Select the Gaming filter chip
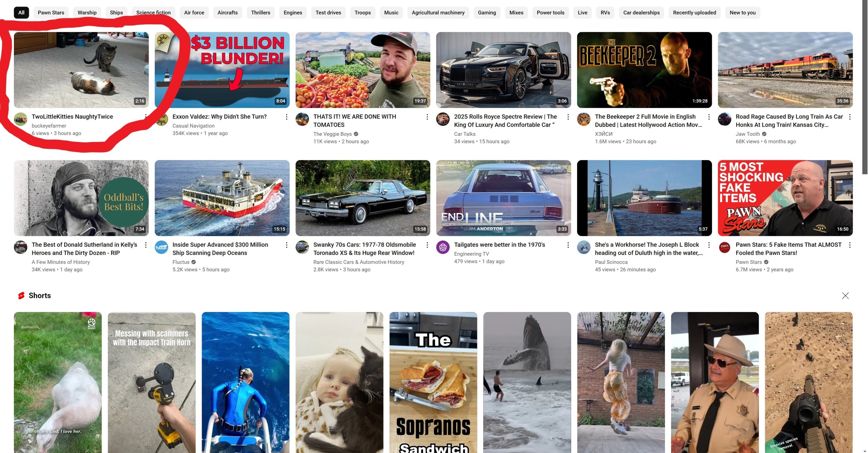This screenshot has height=453, width=868. click(x=487, y=13)
